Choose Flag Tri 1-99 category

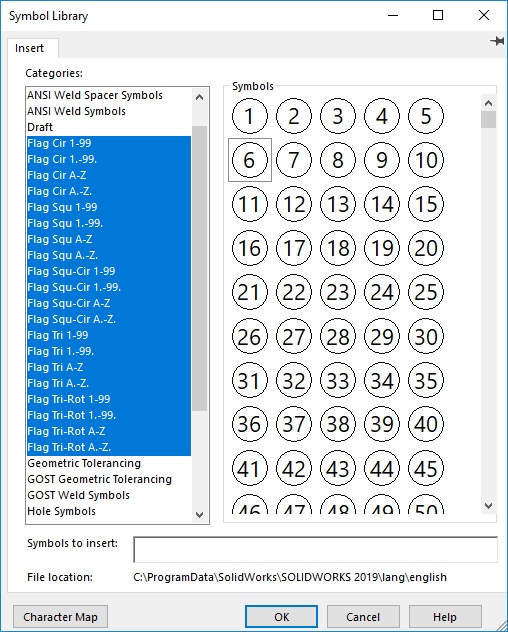(109, 335)
